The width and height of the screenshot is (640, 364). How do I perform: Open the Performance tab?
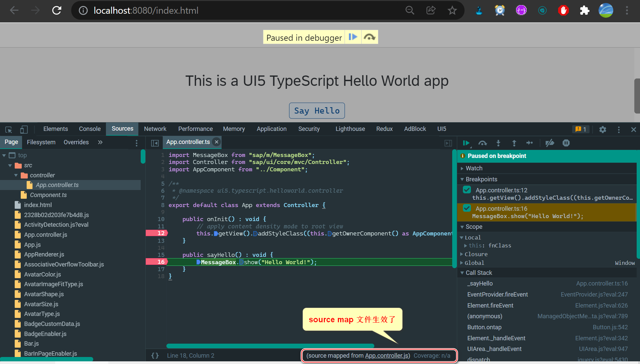(x=195, y=129)
